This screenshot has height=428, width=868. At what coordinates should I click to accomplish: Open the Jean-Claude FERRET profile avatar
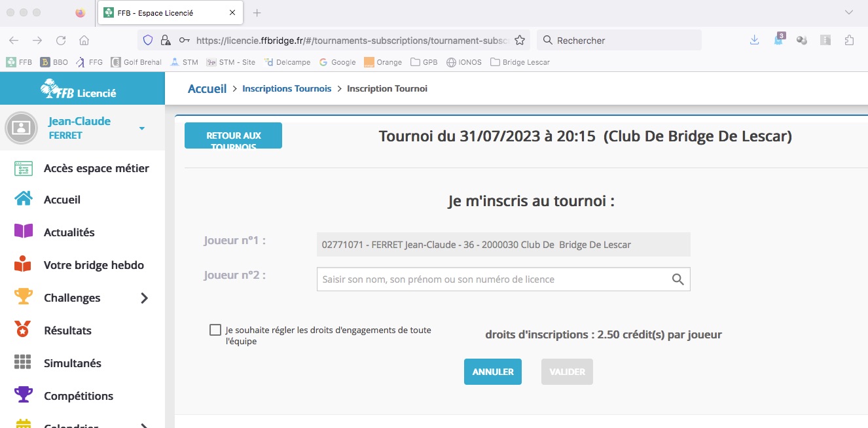(22, 127)
